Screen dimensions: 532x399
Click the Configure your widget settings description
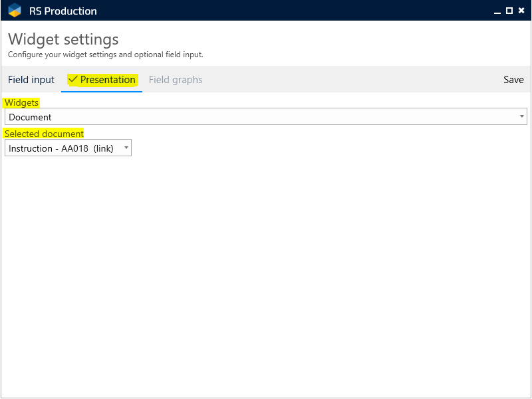[105, 55]
